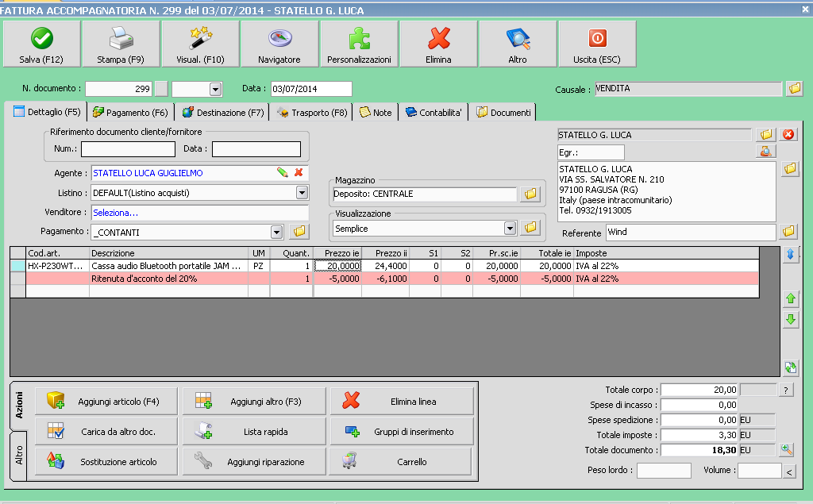The image size is (813, 504).
Task: Click the Aggiungi riparazione button
Action: pos(254,461)
